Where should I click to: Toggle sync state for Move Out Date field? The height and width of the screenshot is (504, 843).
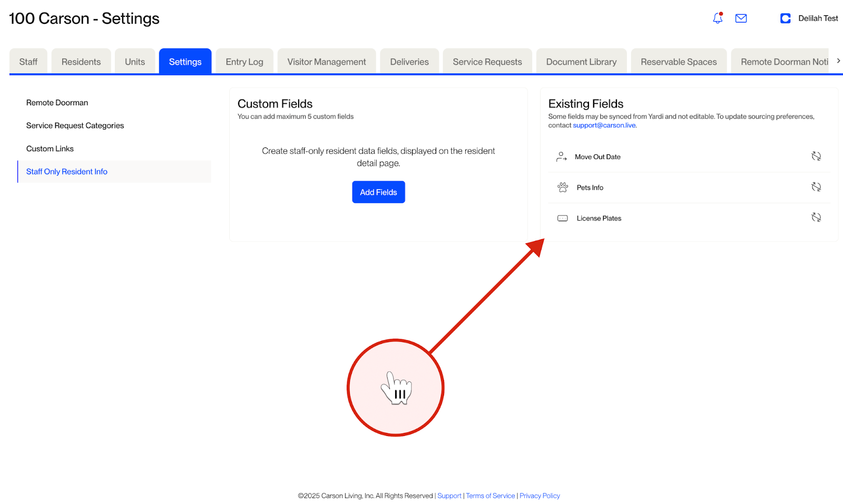[817, 156]
